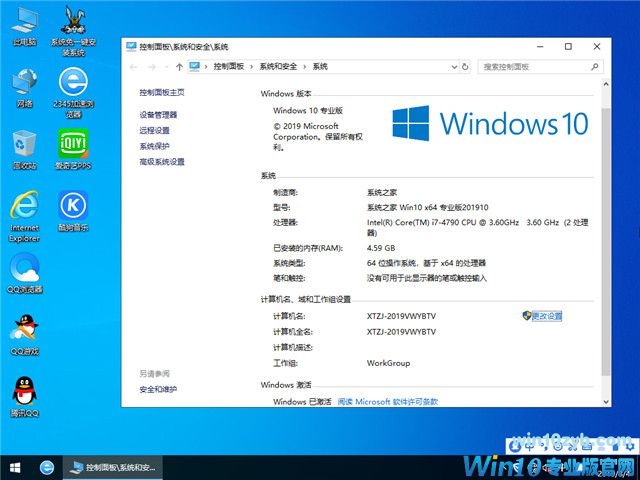This screenshot has height=480, width=640.
Task: Expand the chevron after 控制面板 breadcrumb
Action: pyautogui.click(x=251, y=67)
